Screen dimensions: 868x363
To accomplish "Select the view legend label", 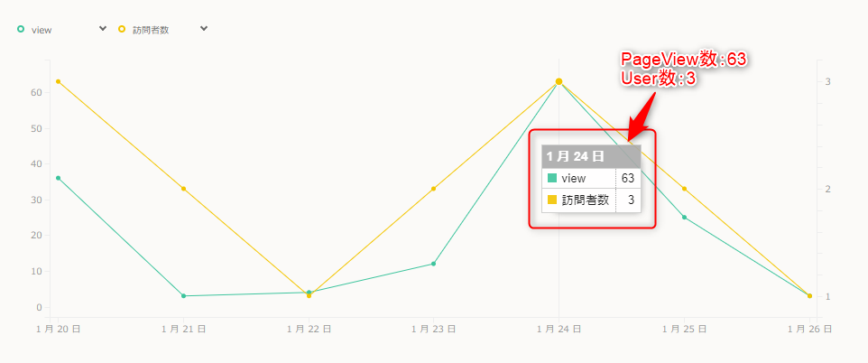I will pos(42,31).
